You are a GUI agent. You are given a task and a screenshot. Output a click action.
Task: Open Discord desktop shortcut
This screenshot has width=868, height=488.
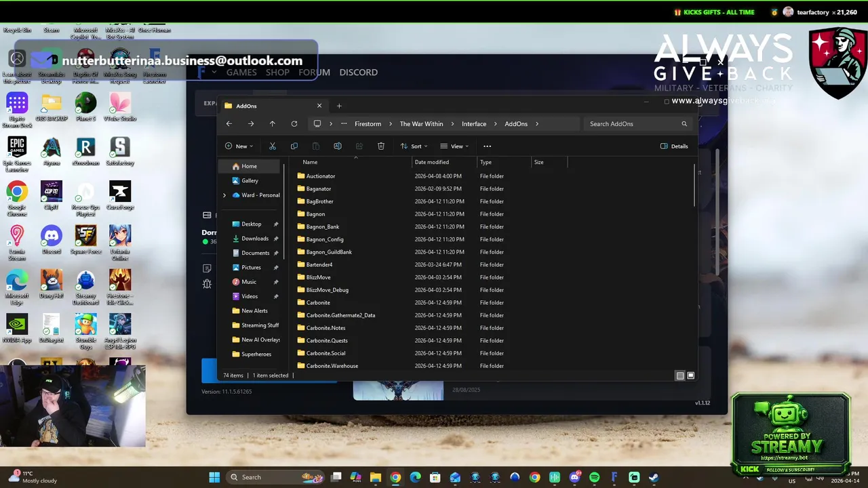click(52, 240)
